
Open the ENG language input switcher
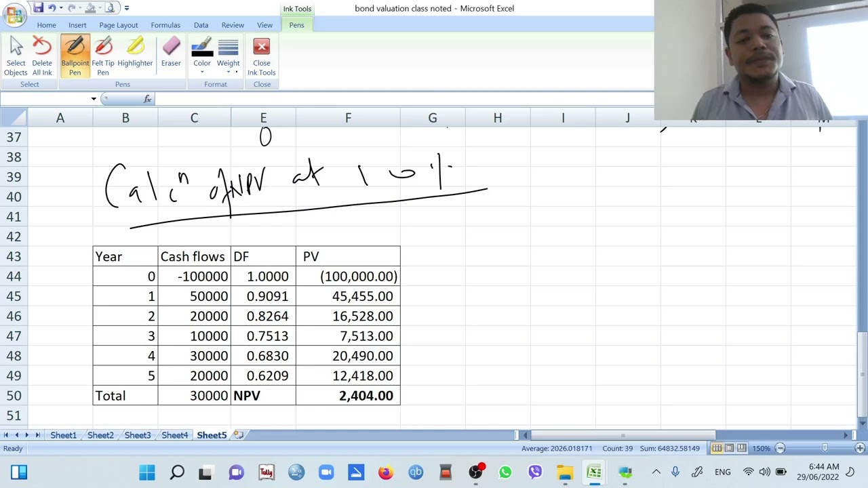[723, 472]
